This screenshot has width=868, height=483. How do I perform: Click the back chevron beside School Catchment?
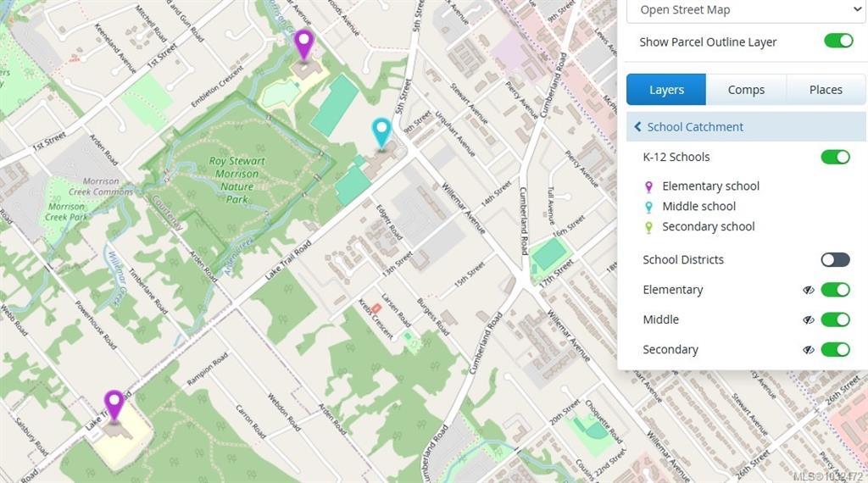637,127
